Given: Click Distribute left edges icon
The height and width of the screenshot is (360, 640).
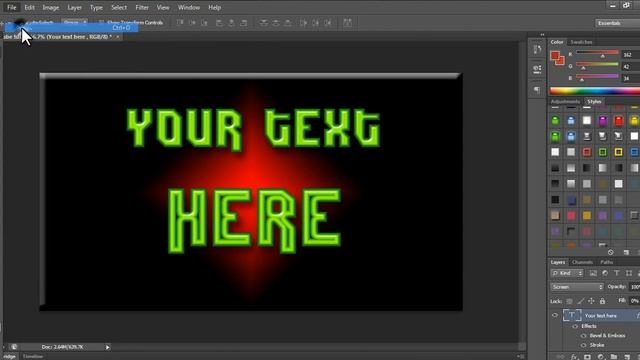Looking at the screenshot, I should [303, 23].
